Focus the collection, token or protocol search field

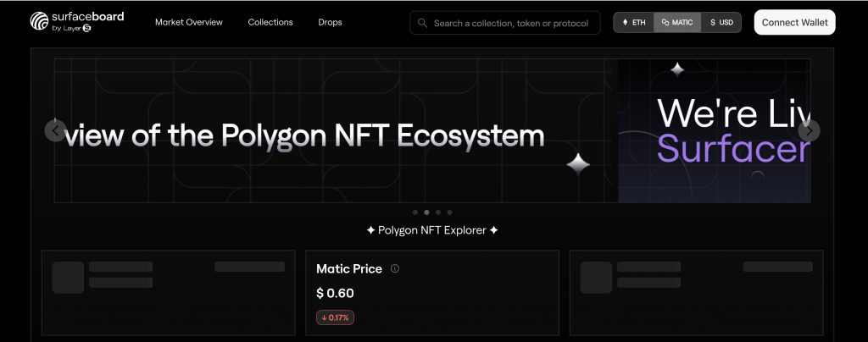point(510,23)
